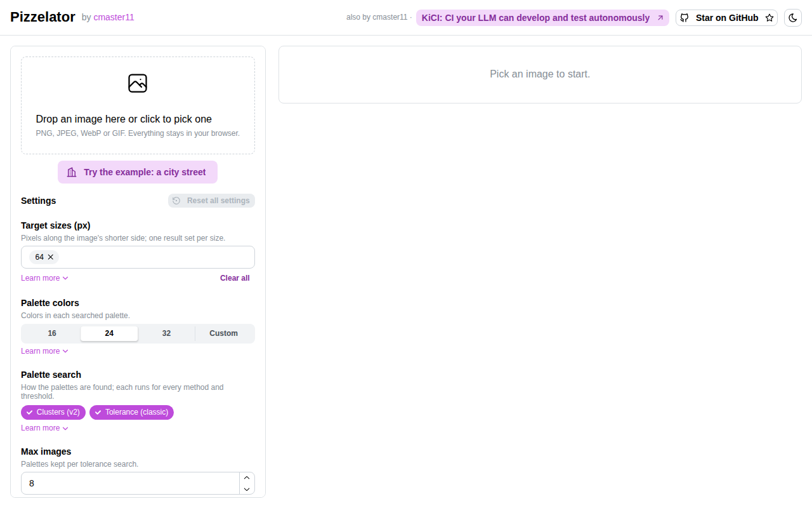This screenshot has width=812, height=508.
Task: Click the external arrow icon on the KiCI banner
Action: click(660, 18)
